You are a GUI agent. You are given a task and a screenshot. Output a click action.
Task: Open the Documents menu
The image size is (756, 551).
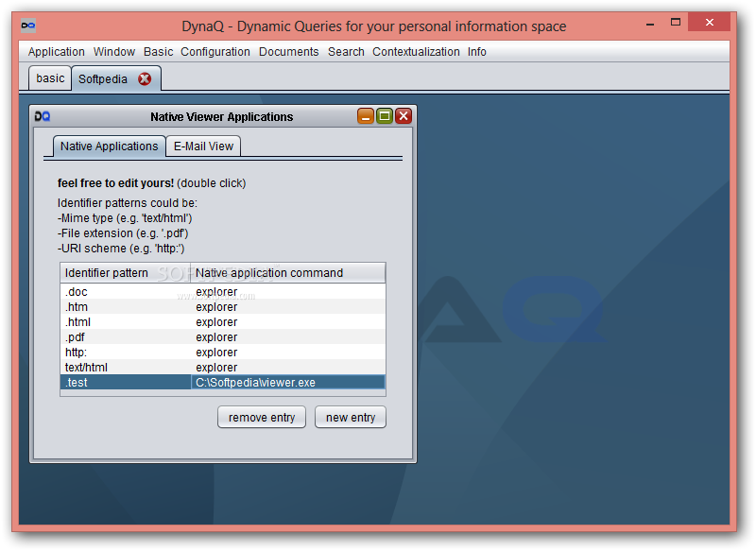coord(289,52)
